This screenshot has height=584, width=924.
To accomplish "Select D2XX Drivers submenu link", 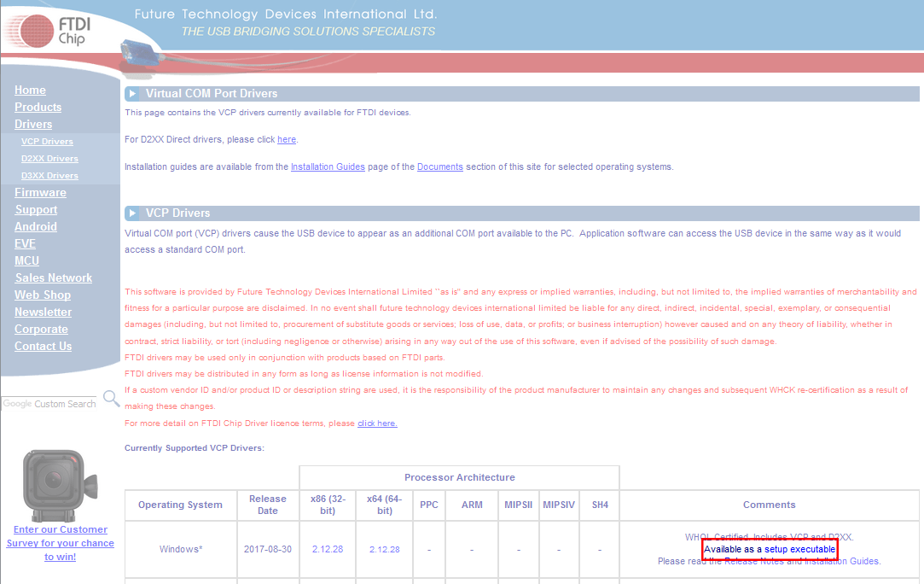I will (49, 159).
